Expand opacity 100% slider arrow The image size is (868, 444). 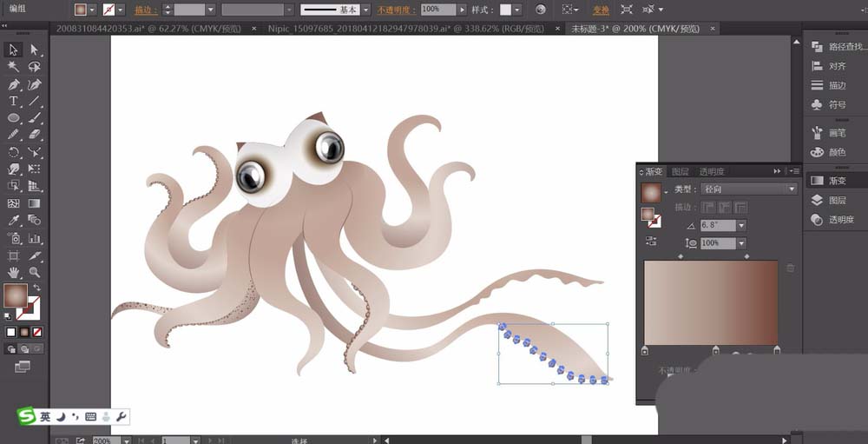462,10
